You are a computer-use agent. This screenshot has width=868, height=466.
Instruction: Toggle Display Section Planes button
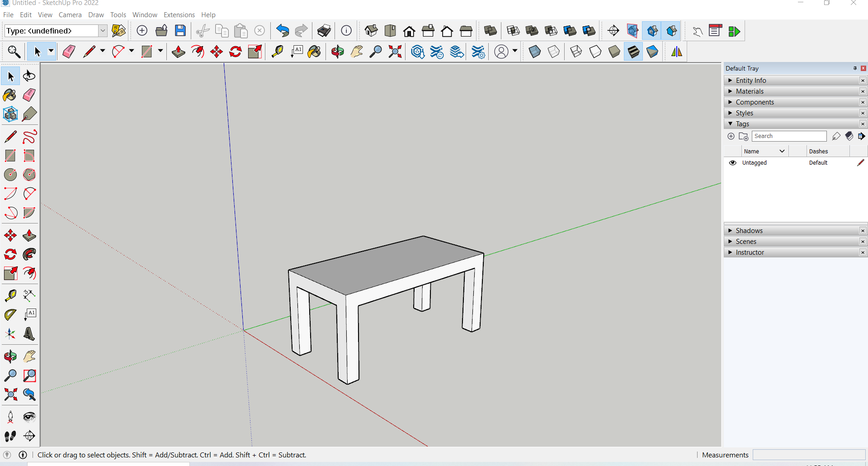pyautogui.click(x=632, y=31)
